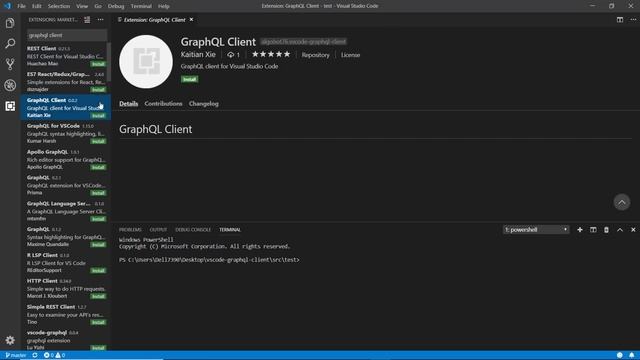The height and width of the screenshot is (360, 640).
Task: Open the Selection menu
Action: [x=59, y=6]
